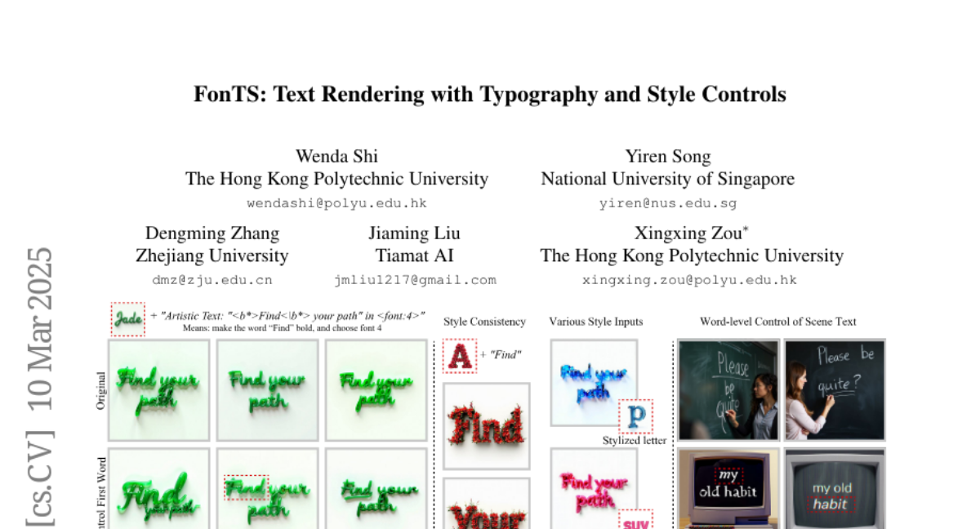Click the arXiv date stamp "10 Mar 2025"
The width and height of the screenshot is (980, 529).
[40, 328]
